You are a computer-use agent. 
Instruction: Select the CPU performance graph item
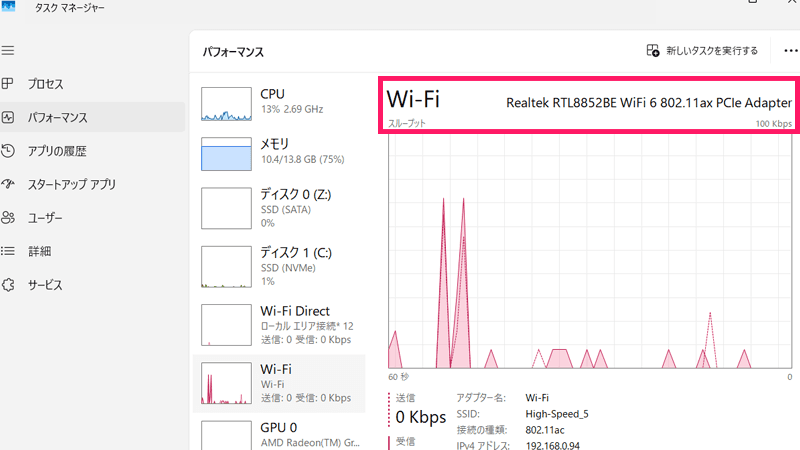point(278,102)
